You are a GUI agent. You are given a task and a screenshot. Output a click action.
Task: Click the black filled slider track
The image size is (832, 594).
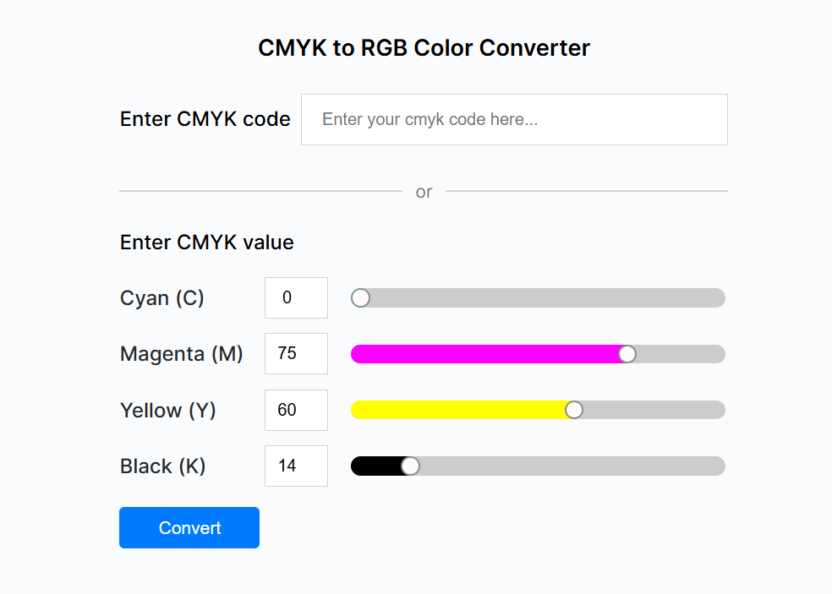[x=380, y=465]
